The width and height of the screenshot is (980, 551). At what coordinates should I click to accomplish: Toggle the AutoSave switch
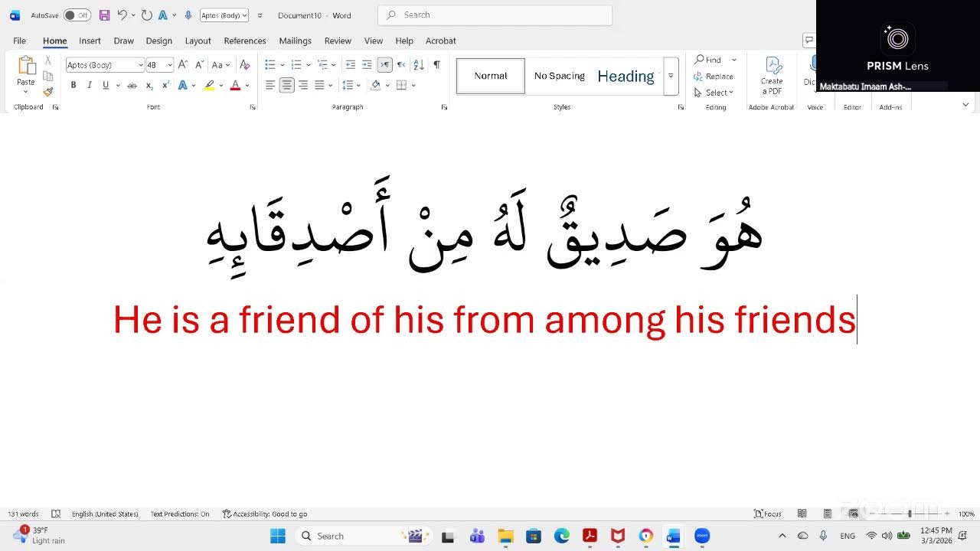pyautogui.click(x=77, y=15)
